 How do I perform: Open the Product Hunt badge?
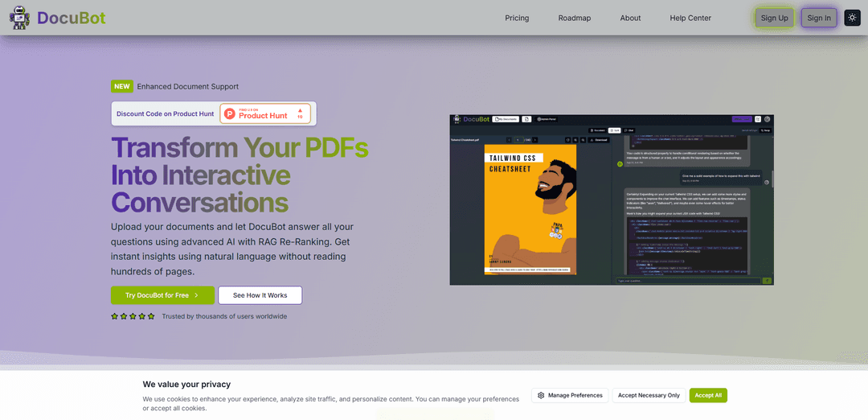264,113
